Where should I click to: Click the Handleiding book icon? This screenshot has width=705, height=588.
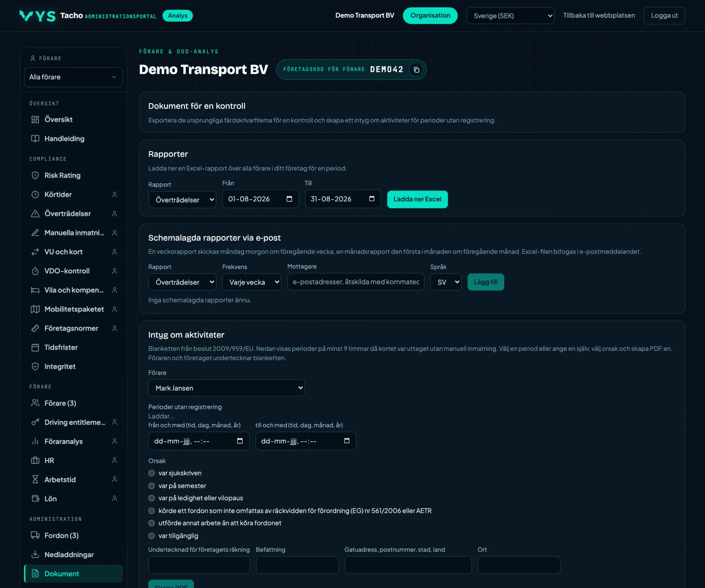(35, 139)
